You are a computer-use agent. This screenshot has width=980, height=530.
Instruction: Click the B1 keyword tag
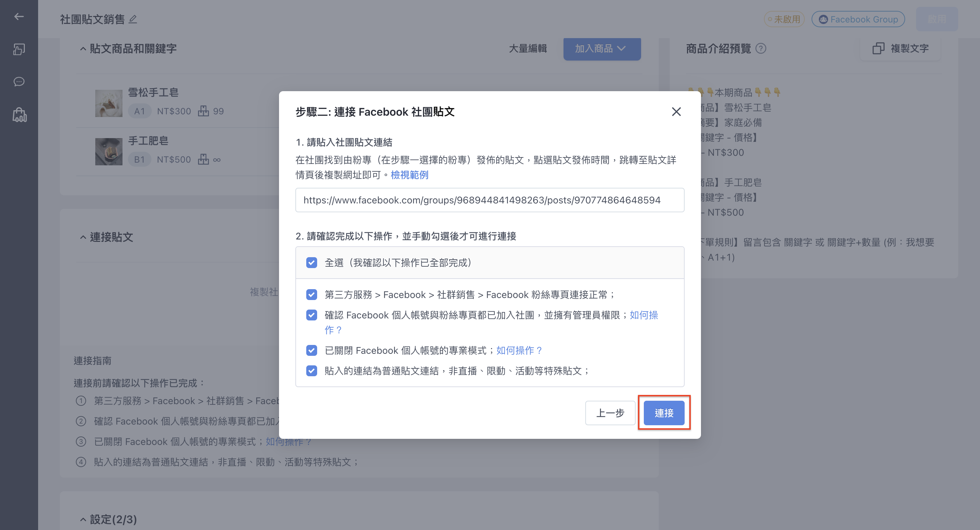(139, 159)
